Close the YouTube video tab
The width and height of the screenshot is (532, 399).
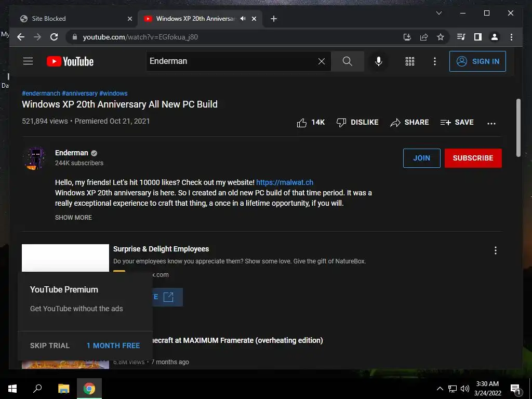pyautogui.click(x=254, y=19)
